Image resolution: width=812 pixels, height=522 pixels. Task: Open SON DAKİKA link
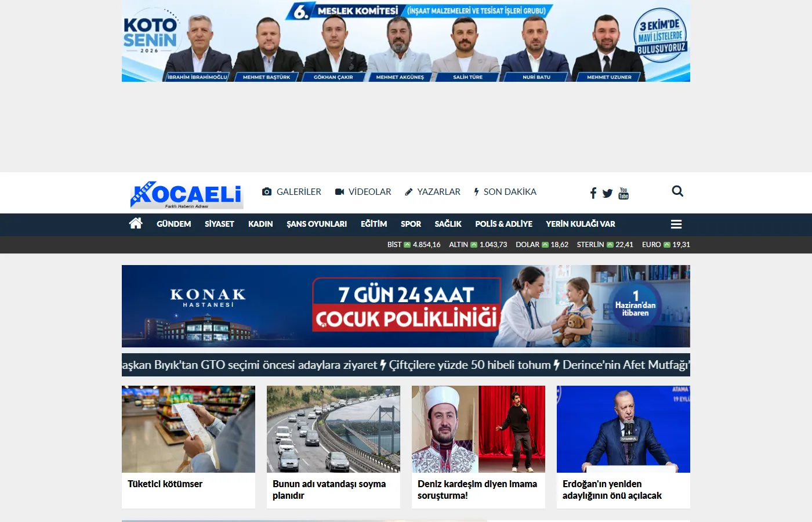(510, 191)
